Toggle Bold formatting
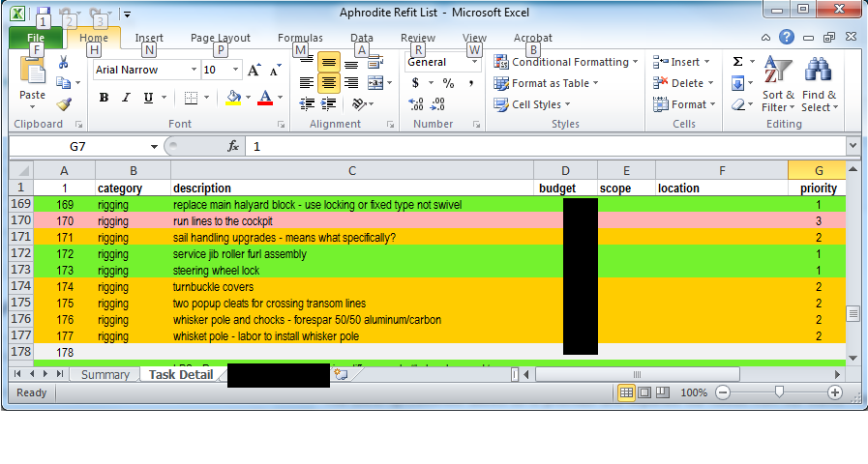 click(104, 98)
